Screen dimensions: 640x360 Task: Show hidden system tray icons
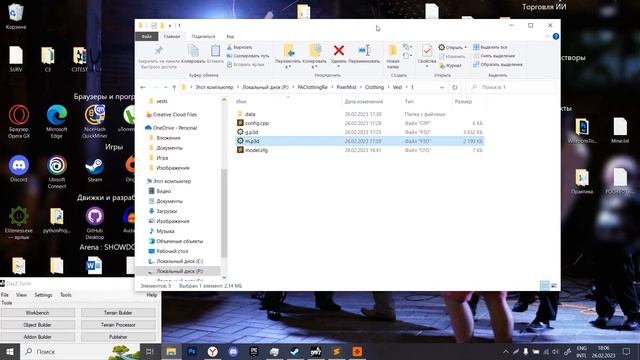tap(506, 351)
